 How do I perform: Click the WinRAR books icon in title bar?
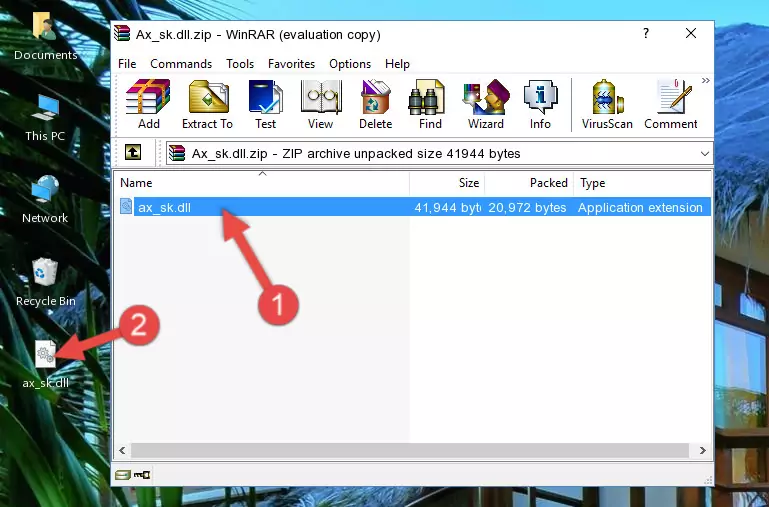point(122,34)
